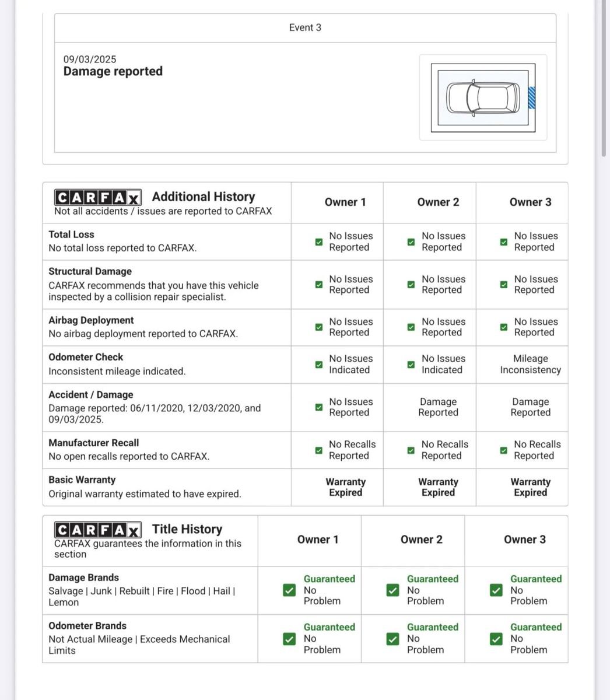Click the blue hatched rear damage marker
610x700 pixels.
[531, 97]
